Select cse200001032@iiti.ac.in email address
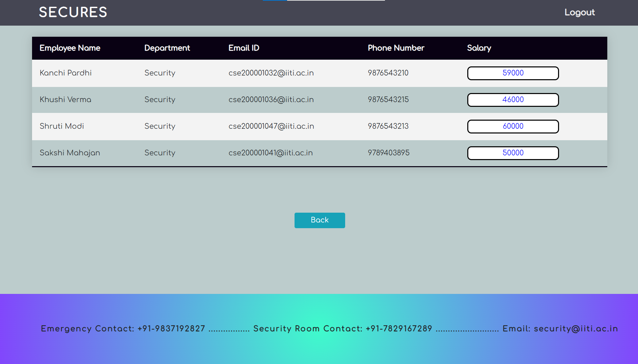 [x=271, y=73]
